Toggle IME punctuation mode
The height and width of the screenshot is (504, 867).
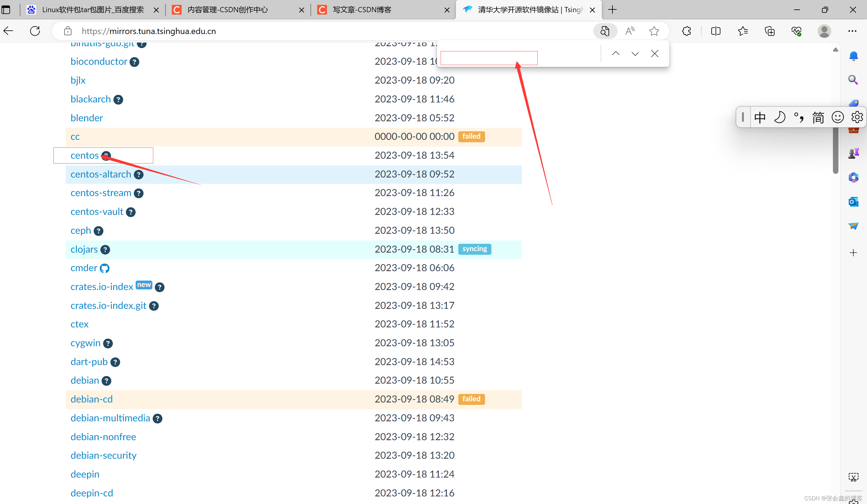(x=799, y=117)
